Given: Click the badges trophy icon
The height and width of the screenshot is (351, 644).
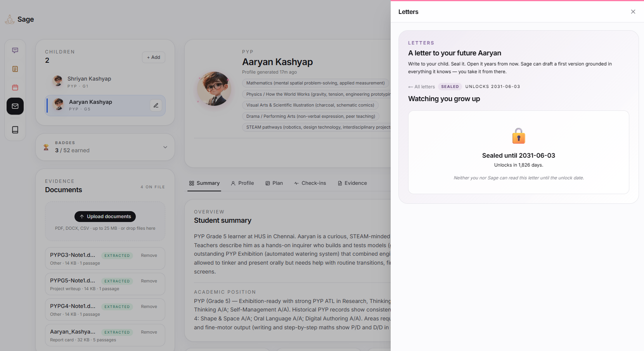Looking at the screenshot, I should [x=46, y=147].
